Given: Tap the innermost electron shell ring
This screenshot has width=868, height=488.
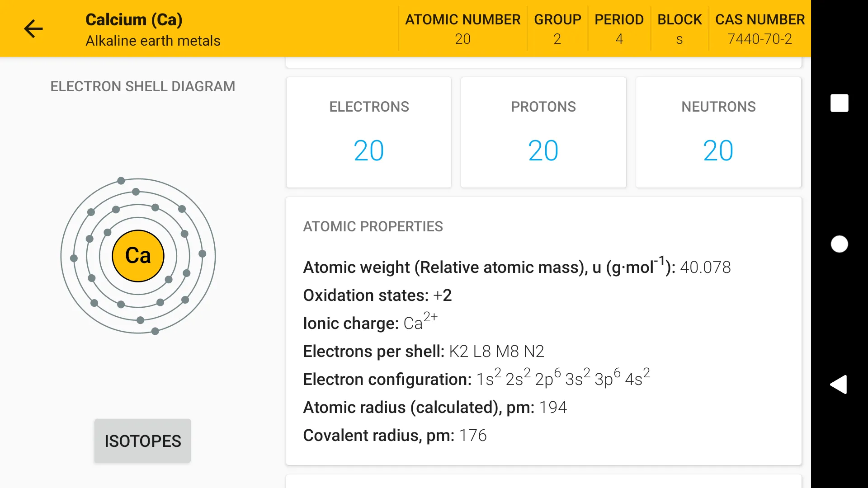Looking at the screenshot, I should tap(138, 216).
